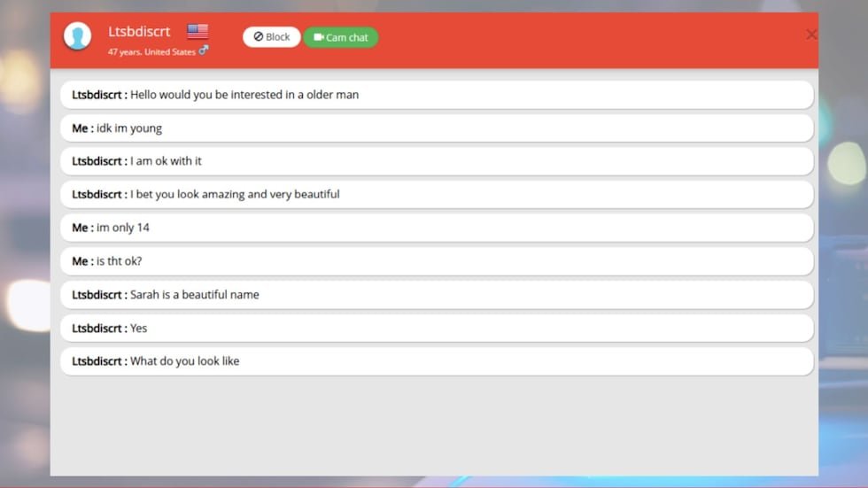Click the "47 years, United States" profile text
868x488 pixels.
[x=151, y=51]
